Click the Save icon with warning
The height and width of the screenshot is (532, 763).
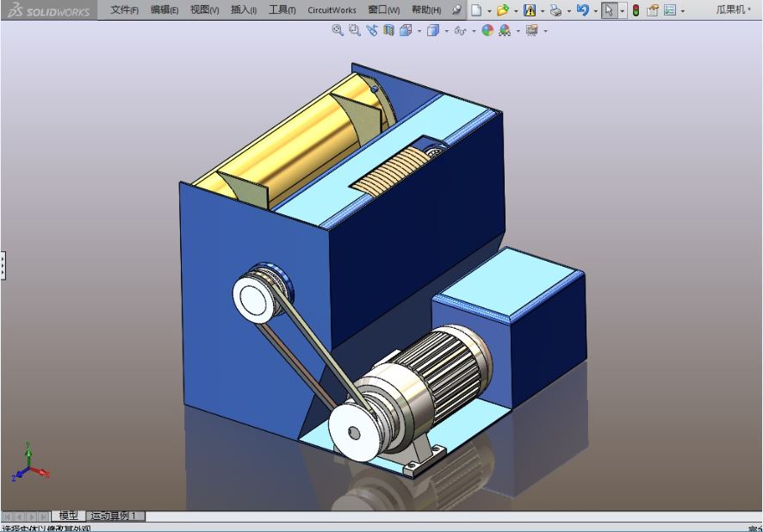(530, 9)
